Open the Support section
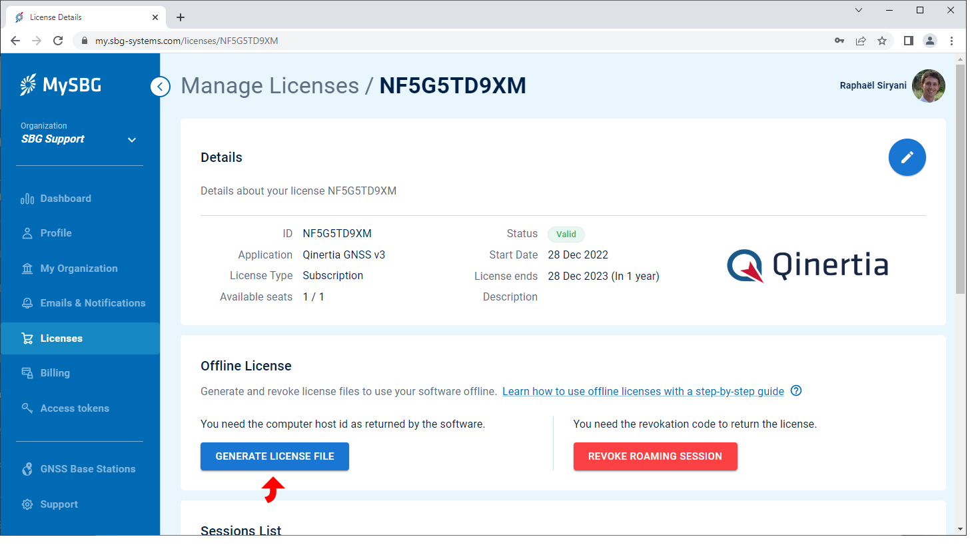980x549 pixels. pos(59,504)
